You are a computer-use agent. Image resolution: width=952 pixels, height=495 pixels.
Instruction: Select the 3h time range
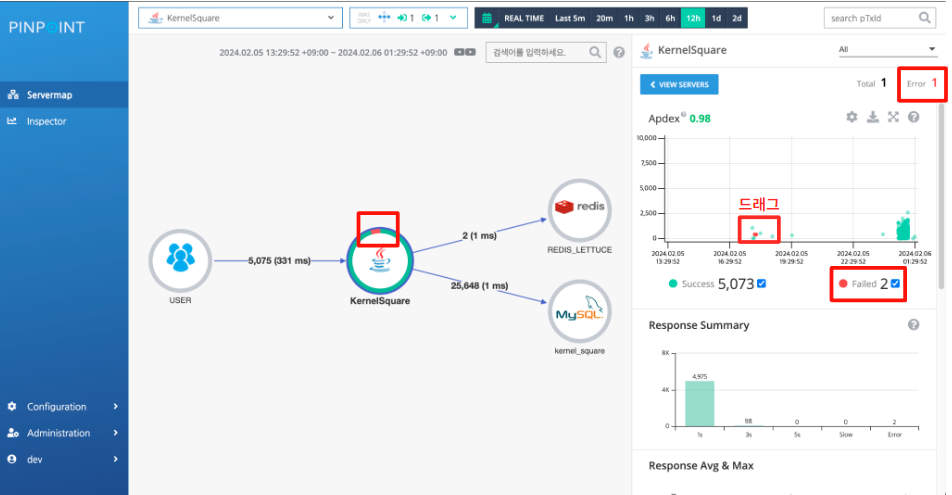coord(650,18)
